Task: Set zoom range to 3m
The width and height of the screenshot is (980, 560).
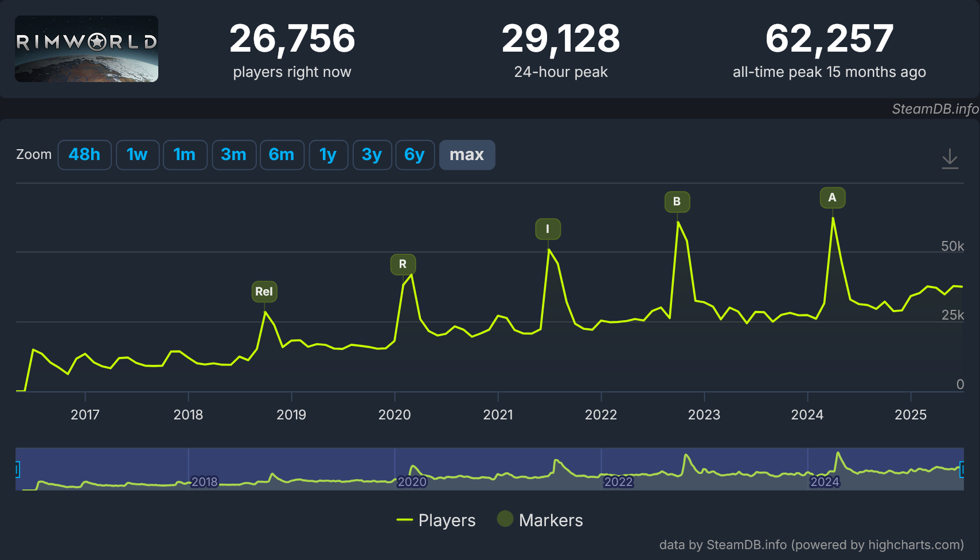Action: click(x=233, y=155)
